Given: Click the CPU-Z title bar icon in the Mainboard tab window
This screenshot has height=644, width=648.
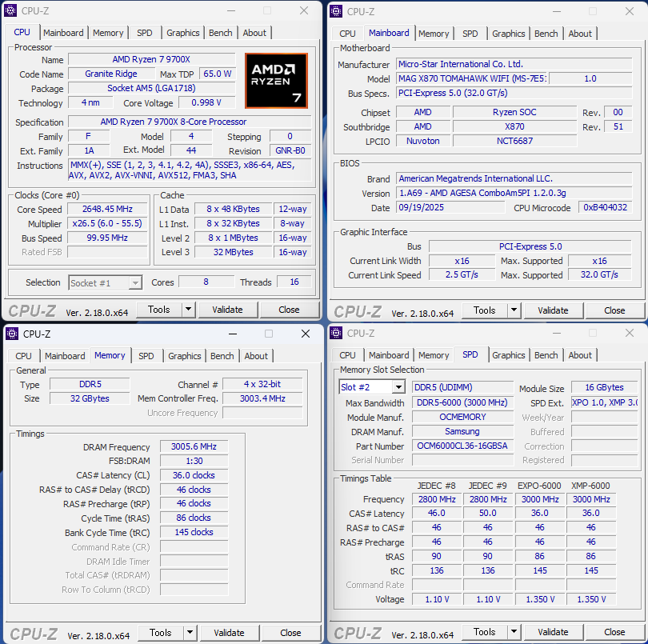Looking at the screenshot, I should coord(337,11).
